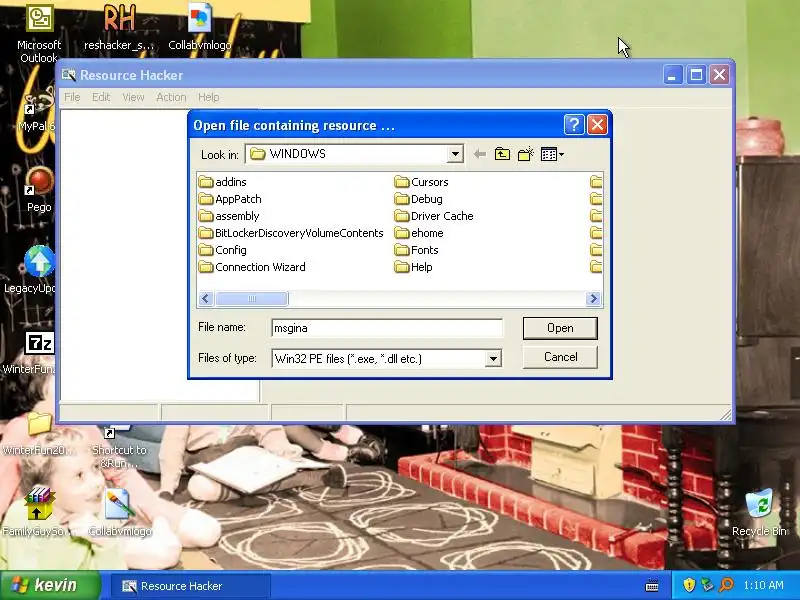
Task: Select the Help folder
Action: click(413, 267)
